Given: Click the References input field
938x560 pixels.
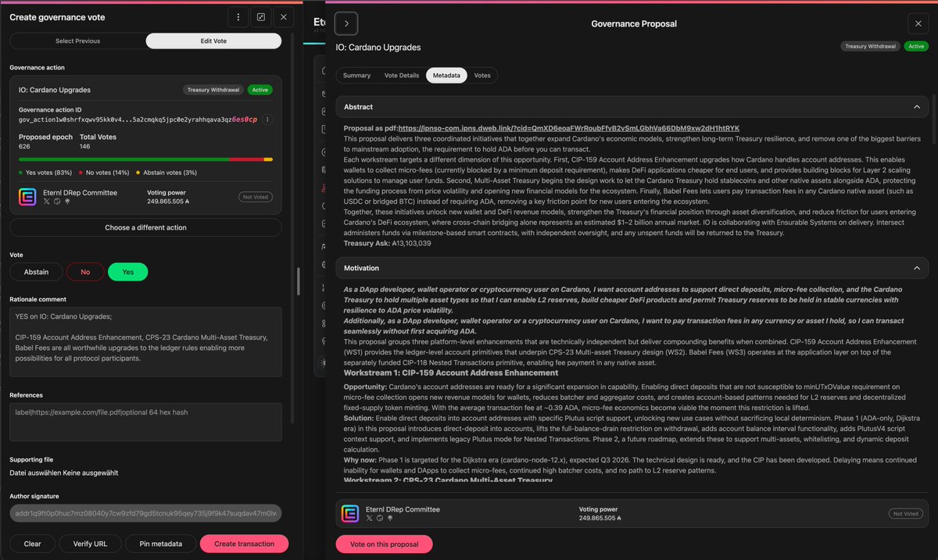Looking at the screenshot, I should point(145,422).
